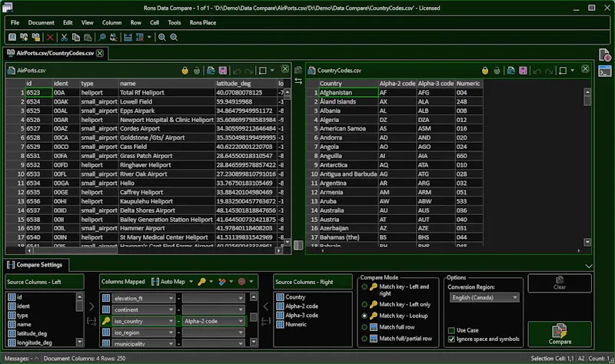Enable the Use Case checkbox
Screen dimensions: 615x364
451,330
